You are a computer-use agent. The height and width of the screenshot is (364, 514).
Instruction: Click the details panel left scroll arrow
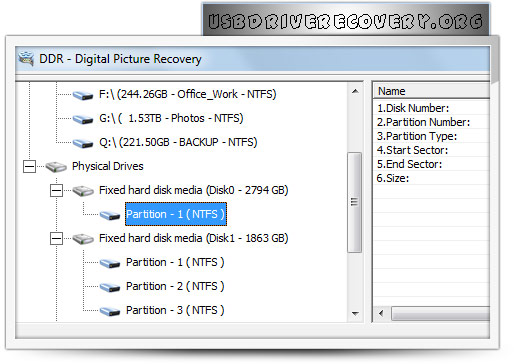[x=381, y=313]
